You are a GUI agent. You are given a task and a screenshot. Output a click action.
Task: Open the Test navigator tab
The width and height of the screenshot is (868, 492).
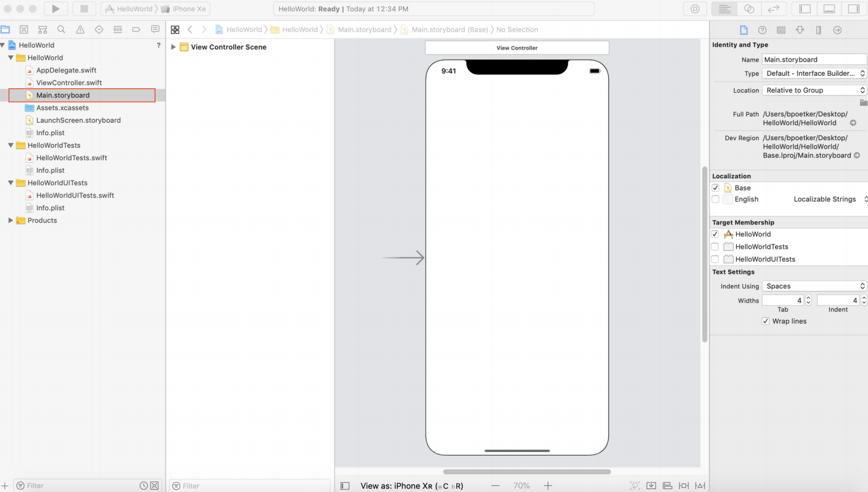tap(98, 29)
